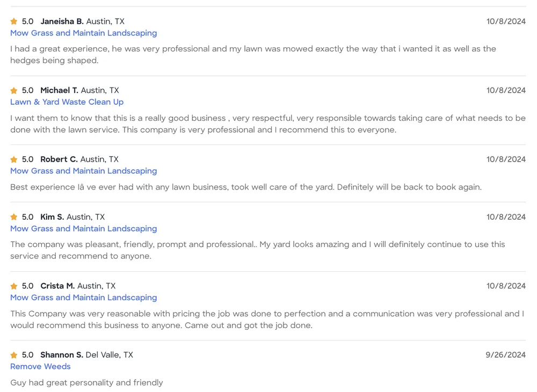Open the Lawn & Yard Waste Clean Up link

pos(67,102)
